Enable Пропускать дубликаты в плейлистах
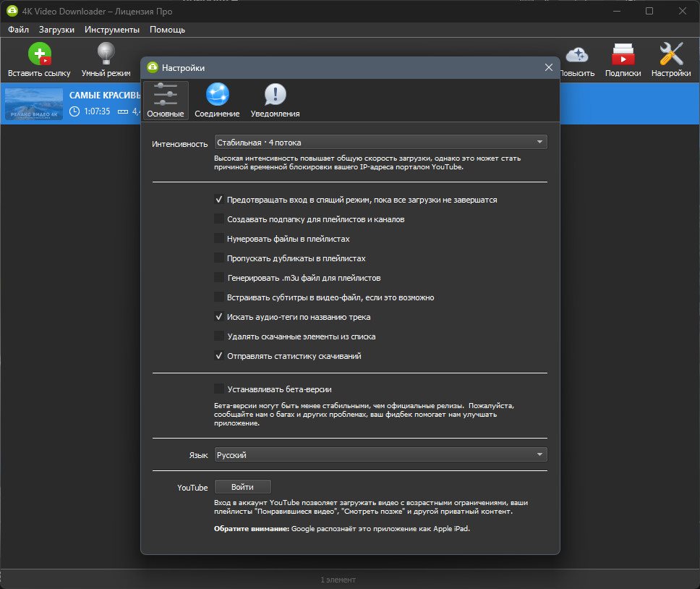The height and width of the screenshot is (589, 700). (218, 258)
